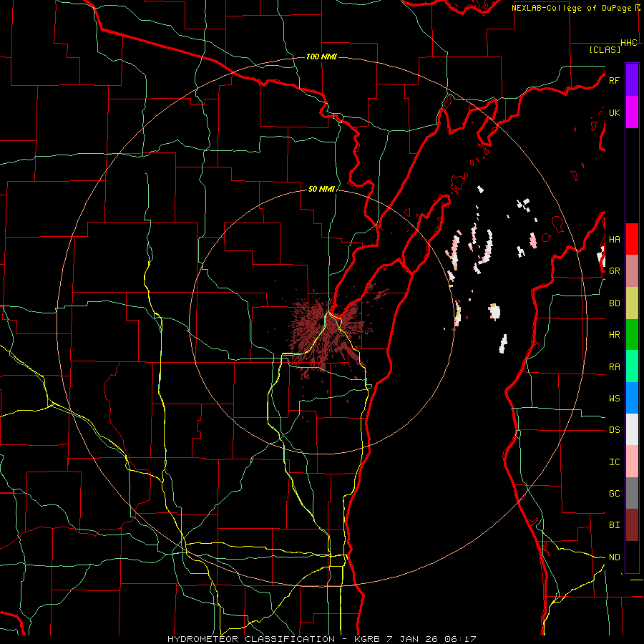Click the KGRB station identifier
Screen dimensions: 644x644
[x=367, y=639]
